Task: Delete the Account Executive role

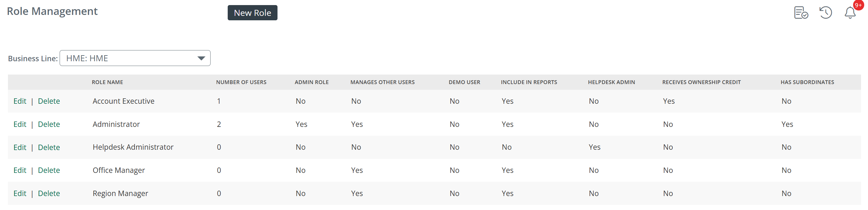Action: coord(49,101)
